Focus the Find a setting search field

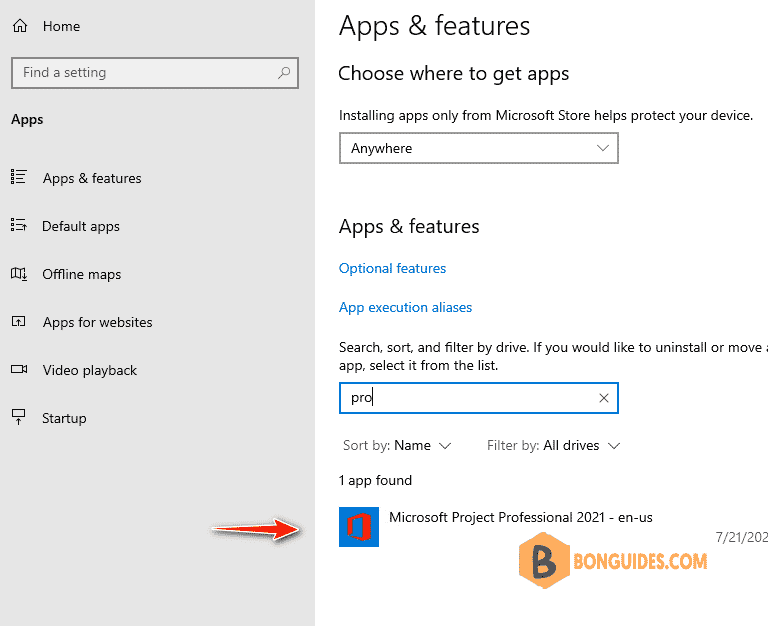pos(155,73)
